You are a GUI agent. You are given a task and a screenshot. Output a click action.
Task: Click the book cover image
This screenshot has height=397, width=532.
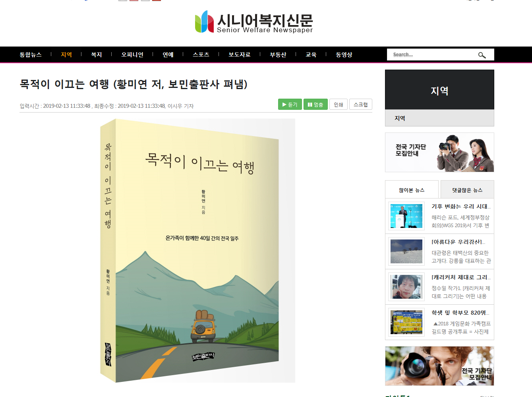click(x=197, y=251)
